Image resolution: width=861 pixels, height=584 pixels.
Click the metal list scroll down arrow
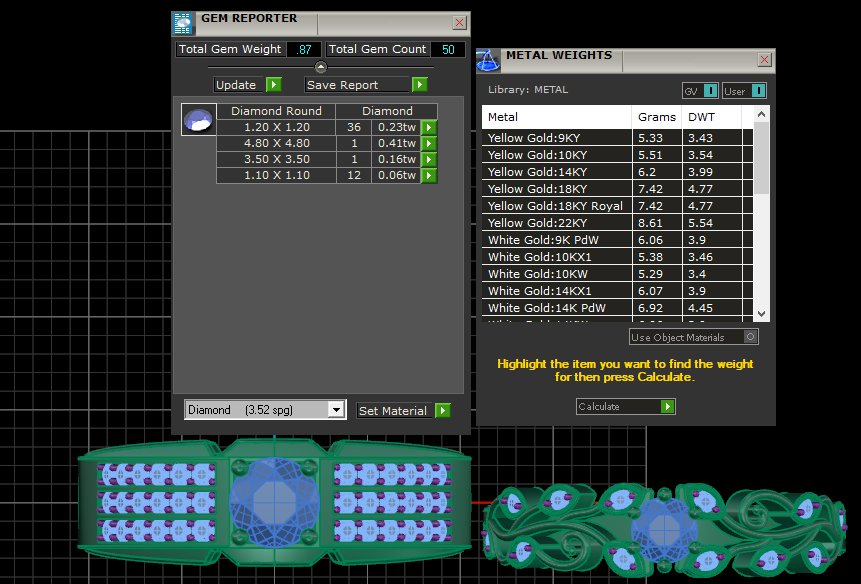point(761,313)
